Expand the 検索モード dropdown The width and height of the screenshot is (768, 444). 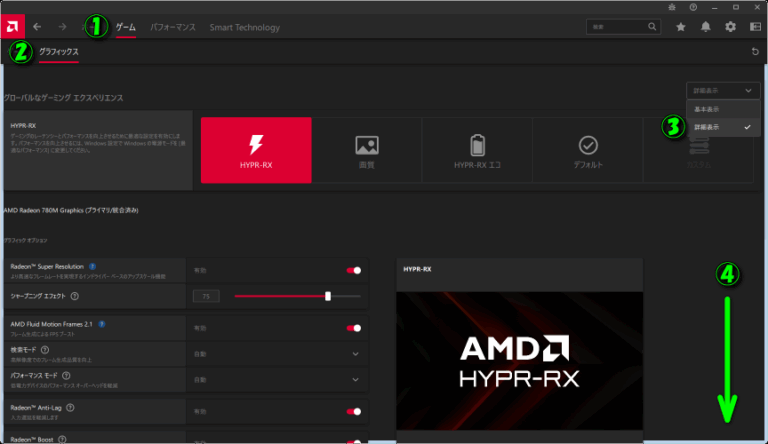click(355, 353)
